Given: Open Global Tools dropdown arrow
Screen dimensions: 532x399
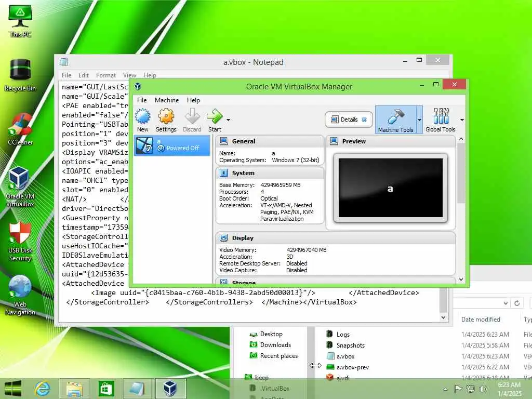Looking at the screenshot, I should tap(462, 120).
